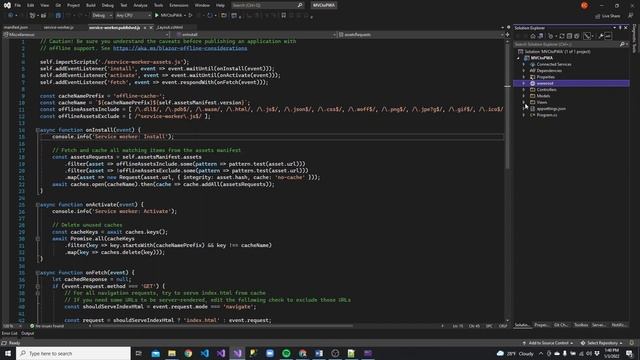This screenshot has width=640, height=360.
Task: Click the Solution Explorer Home icon
Action: coord(533,36)
